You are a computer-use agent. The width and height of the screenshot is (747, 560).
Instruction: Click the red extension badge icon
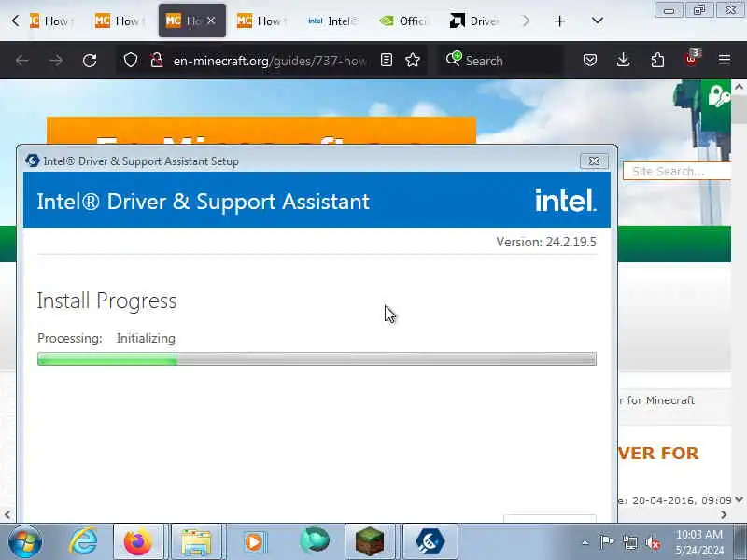(691, 58)
